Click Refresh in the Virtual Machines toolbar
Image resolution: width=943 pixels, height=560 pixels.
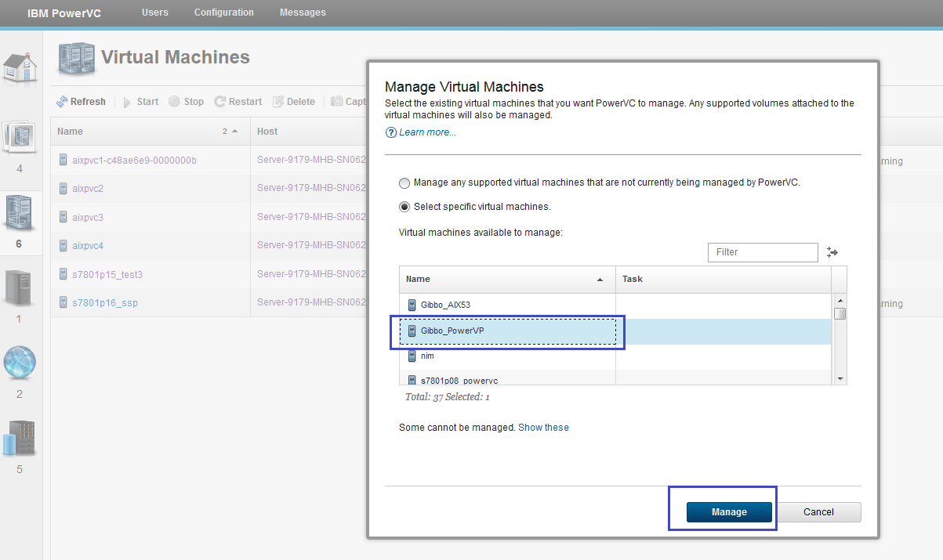[x=81, y=102]
